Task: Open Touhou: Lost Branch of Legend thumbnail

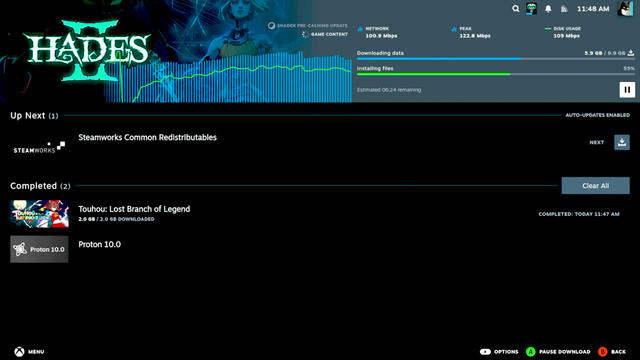Action: point(39,213)
